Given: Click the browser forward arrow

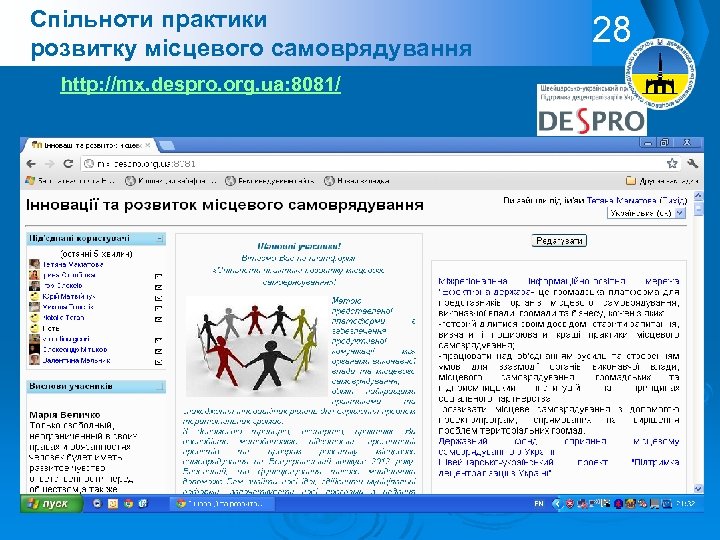Looking at the screenshot, I should point(50,163).
